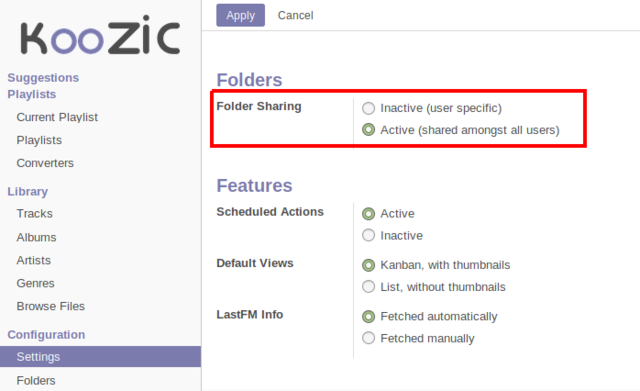The height and width of the screenshot is (391, 640).
Task: Set Scheduled Actions to Inactive
Action: coord(368,235)
